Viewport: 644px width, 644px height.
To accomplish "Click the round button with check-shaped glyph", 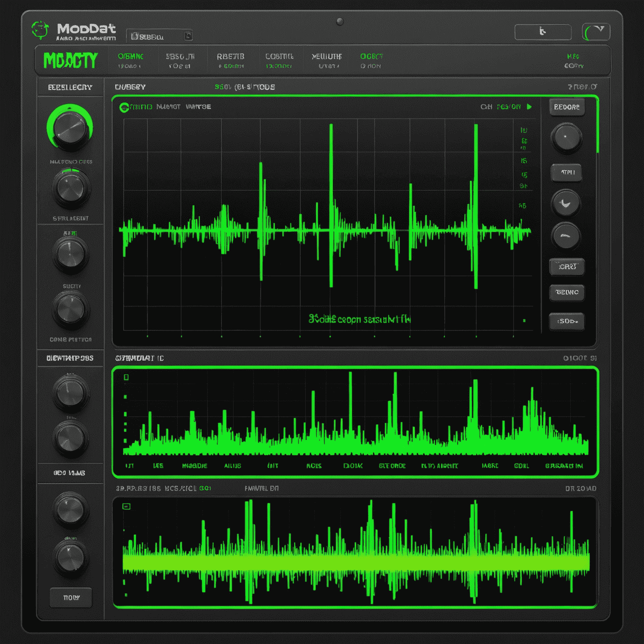I will 566,203.
